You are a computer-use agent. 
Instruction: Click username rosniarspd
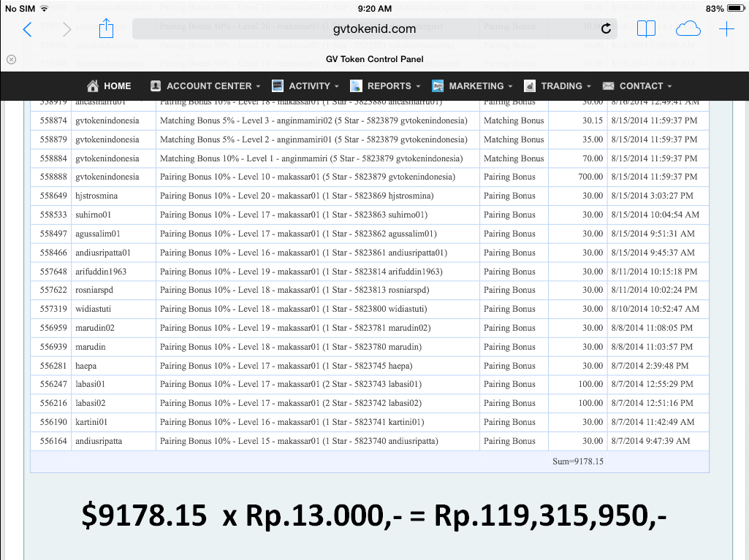94,291
